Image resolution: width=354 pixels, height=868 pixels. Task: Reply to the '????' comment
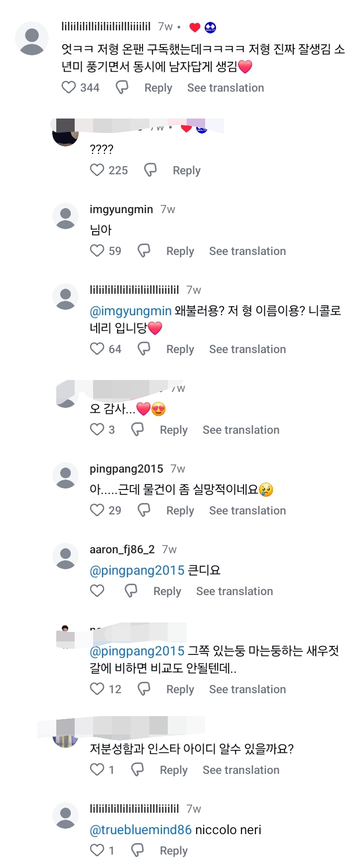pos(186,170)
